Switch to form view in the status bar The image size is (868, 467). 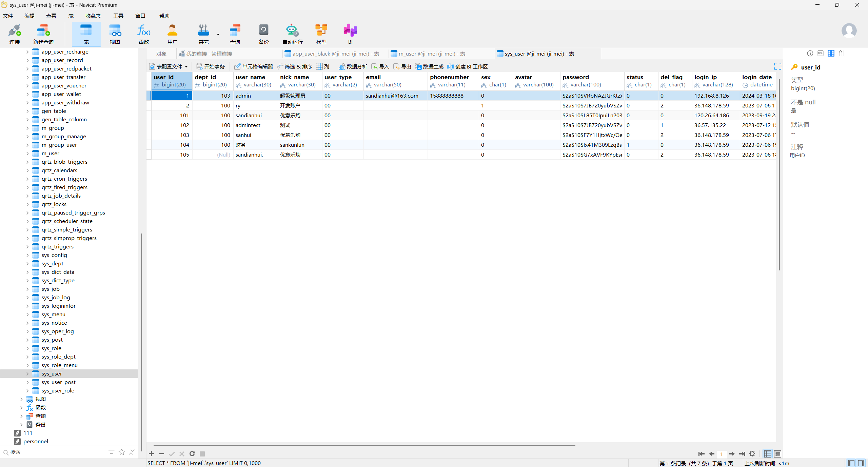pos(777,453)
